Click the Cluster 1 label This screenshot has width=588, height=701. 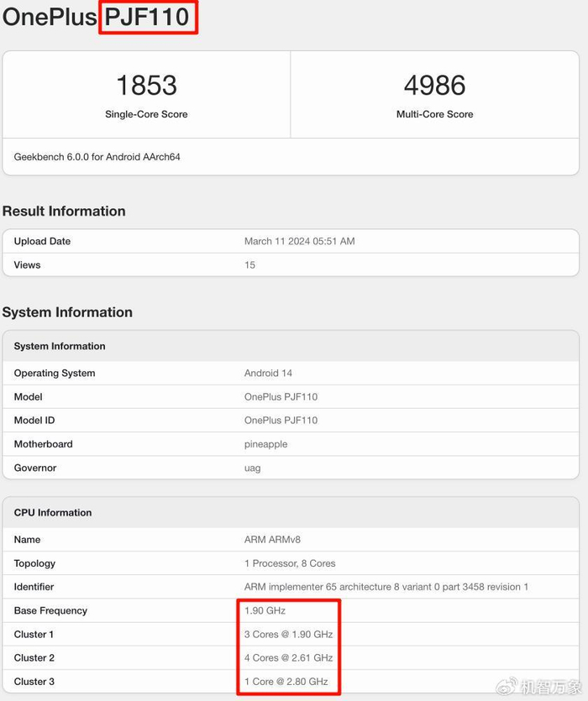34,635
